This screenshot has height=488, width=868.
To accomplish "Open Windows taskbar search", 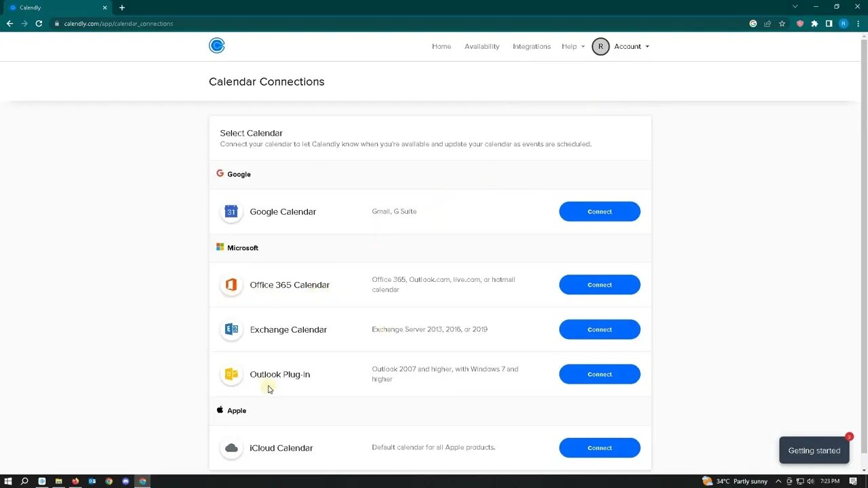I will coord(24,481).
